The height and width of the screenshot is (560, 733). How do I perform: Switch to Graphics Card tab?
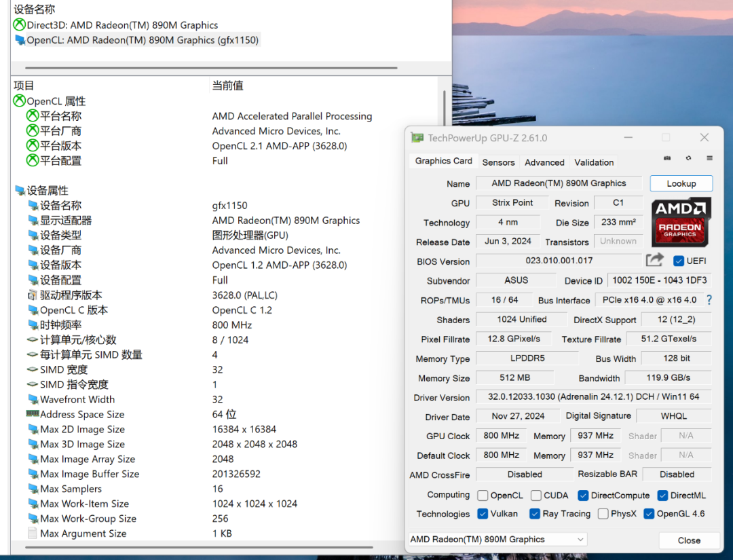[x=444, y=161]
